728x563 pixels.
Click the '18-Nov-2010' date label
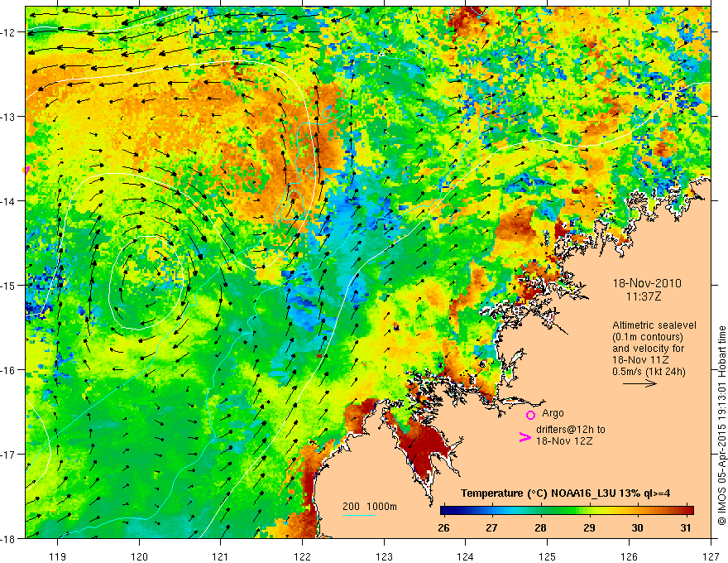647,283
